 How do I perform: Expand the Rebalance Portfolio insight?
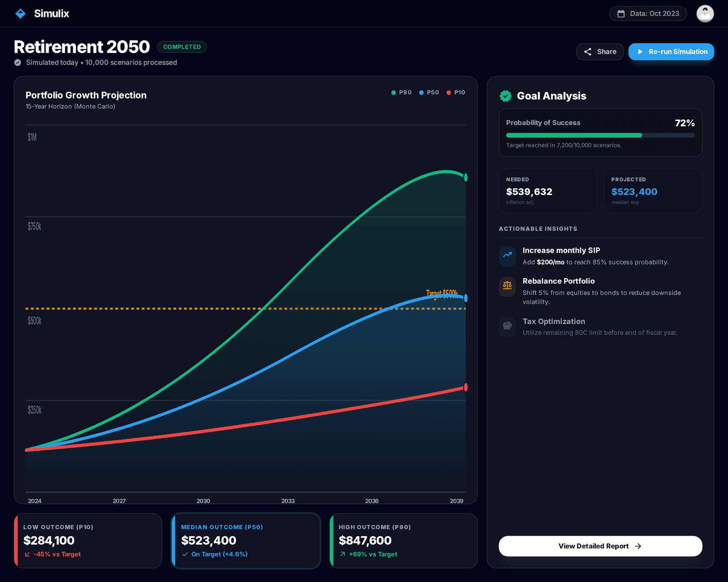[x=558, y=281]
